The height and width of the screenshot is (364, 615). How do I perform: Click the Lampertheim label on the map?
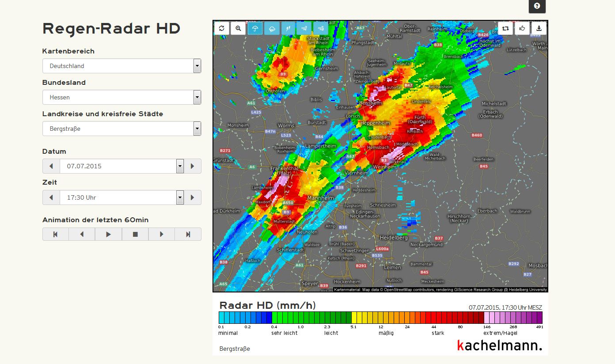point(321,146)
